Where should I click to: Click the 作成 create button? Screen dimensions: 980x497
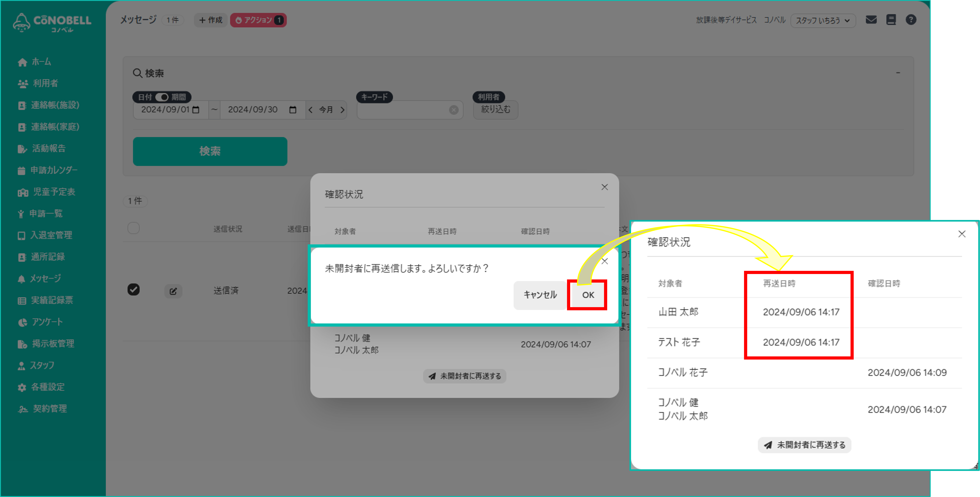coord(211,20)
